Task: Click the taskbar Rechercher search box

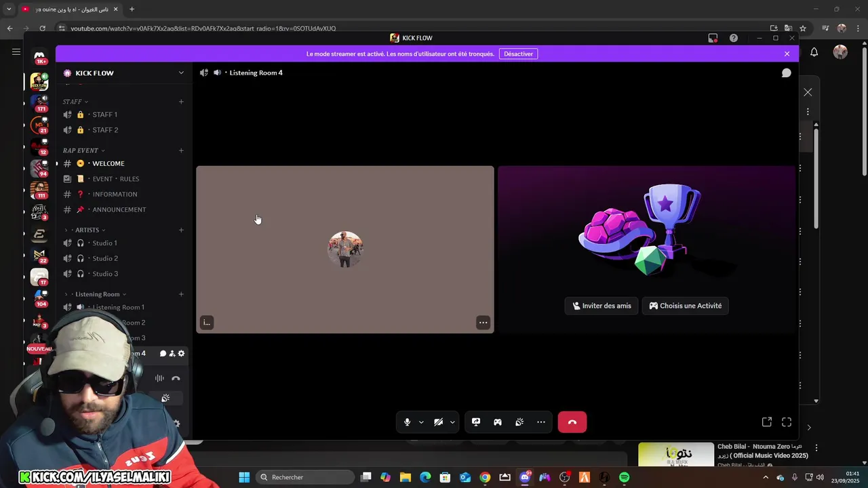Action: [304, 477]
